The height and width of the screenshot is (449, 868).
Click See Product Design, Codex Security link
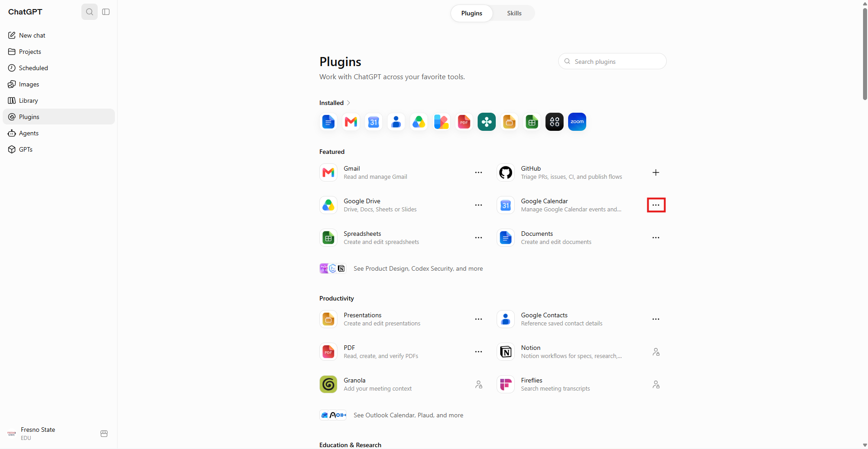418,268
